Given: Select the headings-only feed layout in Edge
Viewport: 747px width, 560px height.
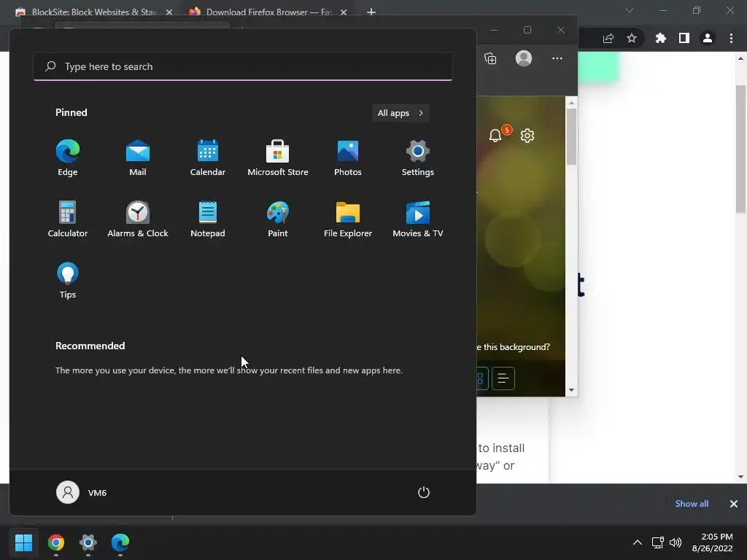Looking at the screenshot, I should click(x=503, y=378).
